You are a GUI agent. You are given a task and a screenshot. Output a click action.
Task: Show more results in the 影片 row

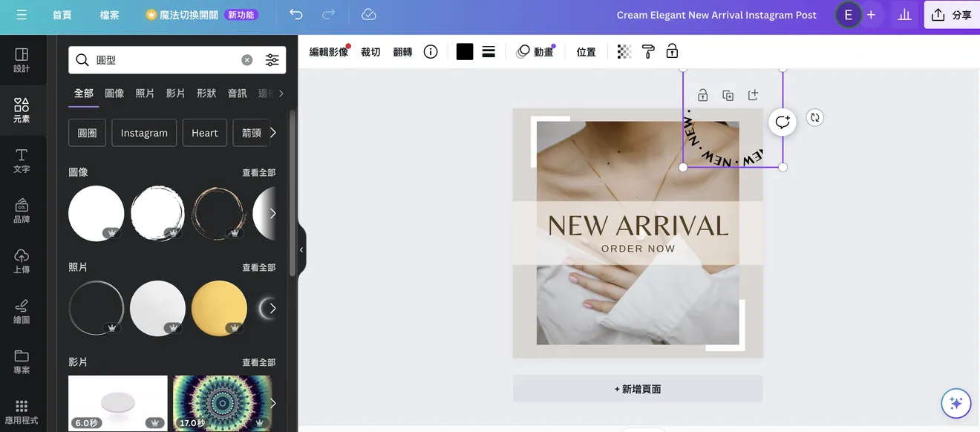point(272,403)
